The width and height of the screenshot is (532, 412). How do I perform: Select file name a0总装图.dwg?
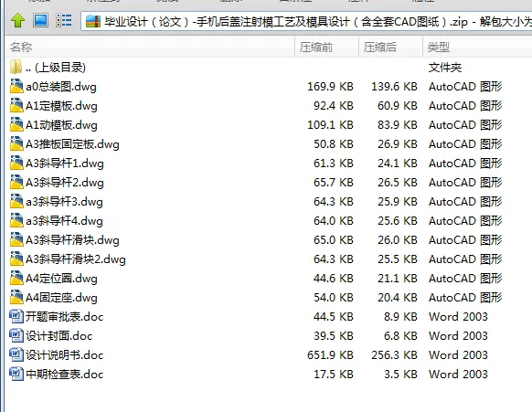[61, 87]
